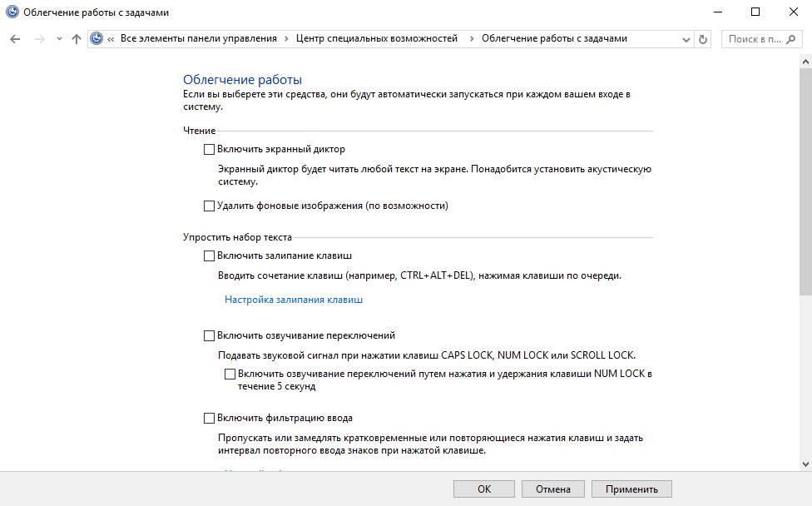Click the scrollbar down arrow
The height and width of the screenshot is (506, 812).
pos(805,464)
